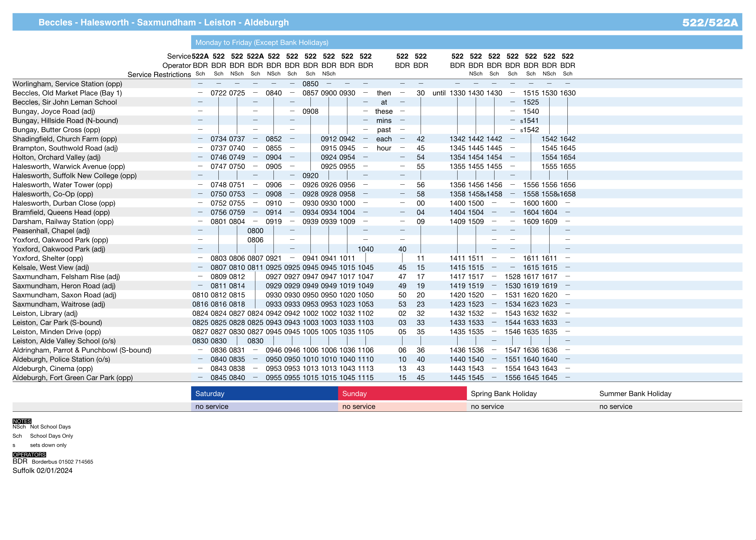Click the 1115 arrival at Fort Green Car Park
The width and height of the screenshot is (756, 540).
click(x=366, y=378)
